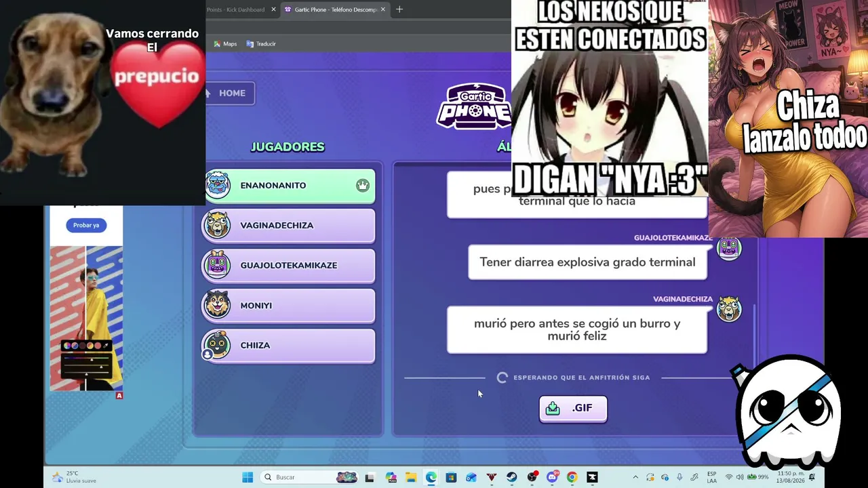Click GUAJOLOTEKAMIKAZE's avatar beside the album message
Screen dimensions: 868x488
click(729, 248)
